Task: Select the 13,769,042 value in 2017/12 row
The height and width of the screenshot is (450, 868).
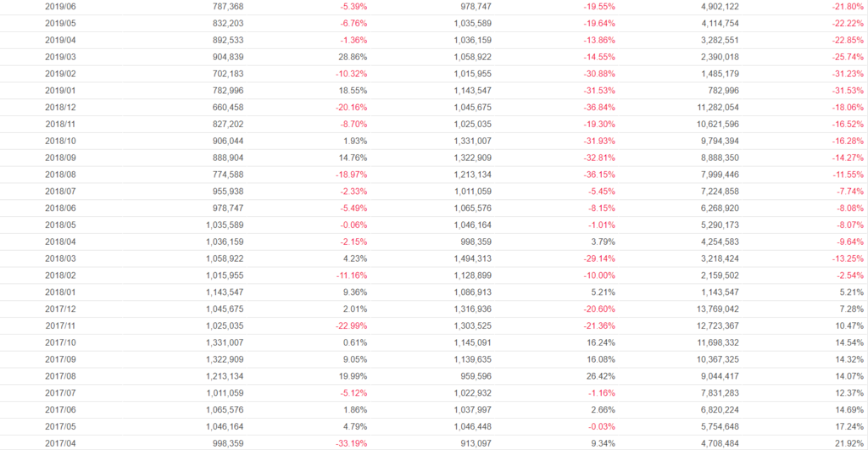Action: (715, 308)
